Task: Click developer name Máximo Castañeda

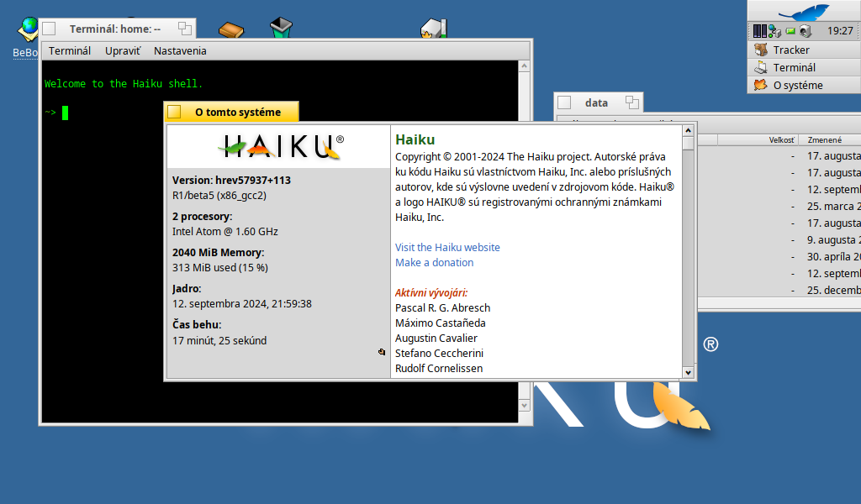Action: pyautogui.click(x=441, y=323)
